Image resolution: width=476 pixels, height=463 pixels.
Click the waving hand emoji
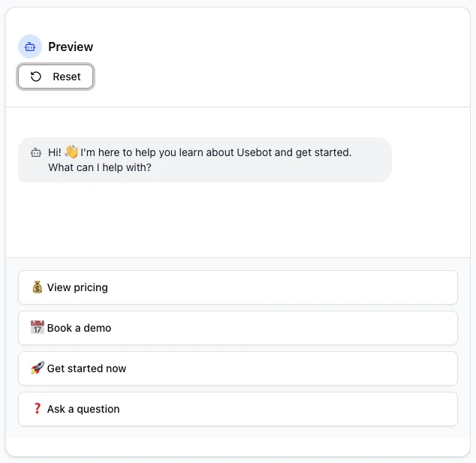point(71,152)
